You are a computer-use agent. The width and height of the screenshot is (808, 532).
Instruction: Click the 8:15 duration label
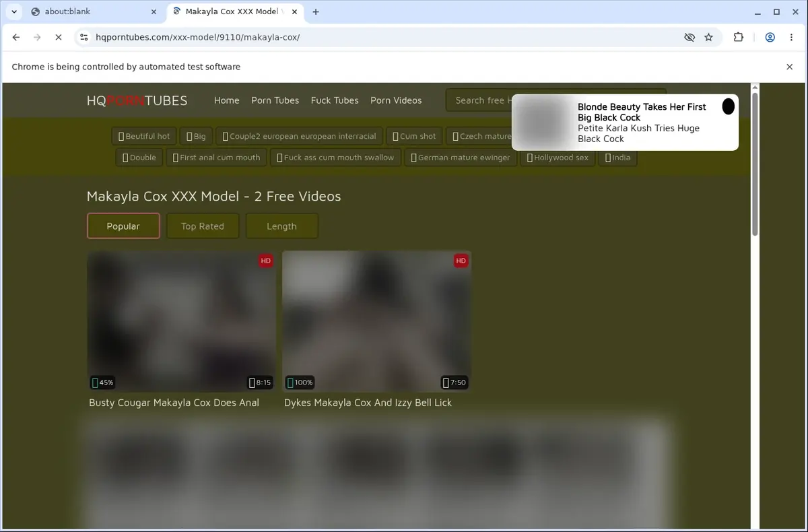[x=260, y=383]
